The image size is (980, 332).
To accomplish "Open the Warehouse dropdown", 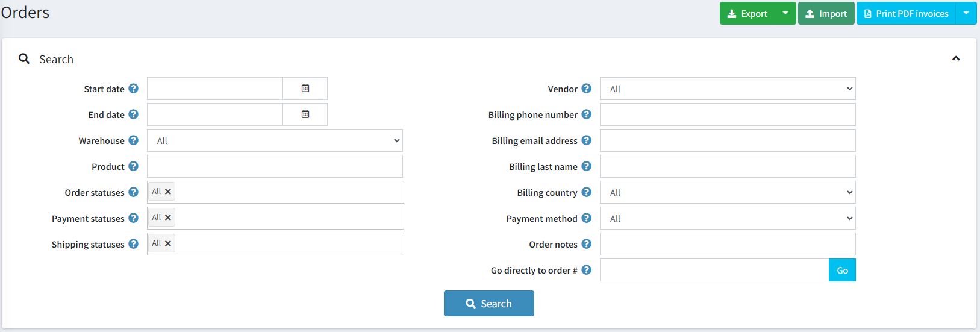I will [275, 140].
